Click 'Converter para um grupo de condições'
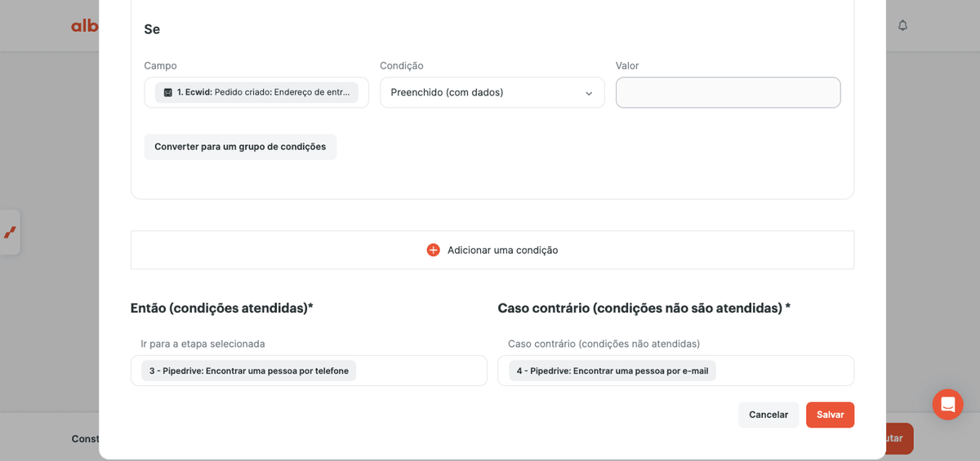Screen dimensions: 980x461 pyautogui.click(x=240, y=147)
